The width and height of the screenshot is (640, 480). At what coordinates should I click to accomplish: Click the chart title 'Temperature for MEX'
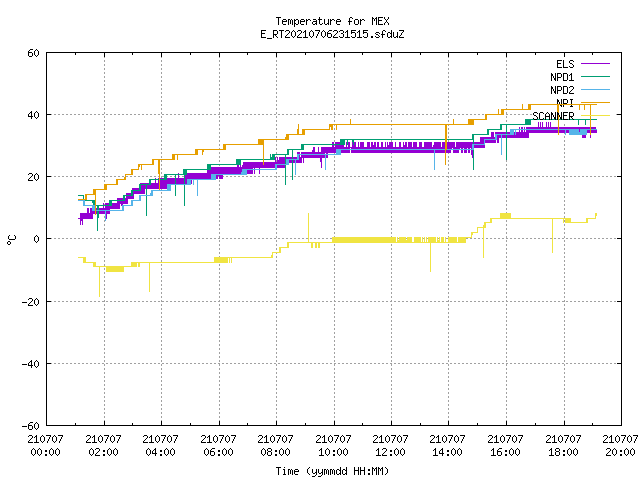[332, 21]
